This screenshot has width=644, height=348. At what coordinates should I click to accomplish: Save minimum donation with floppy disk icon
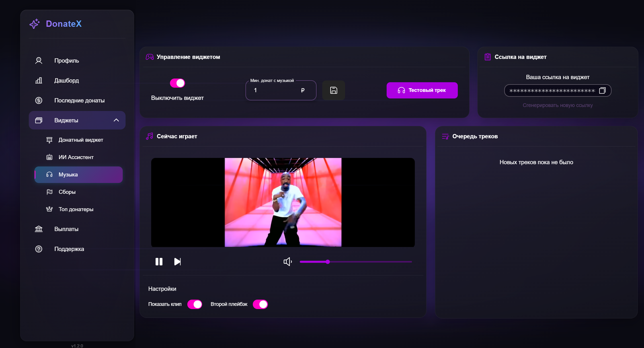coord(334,90)
